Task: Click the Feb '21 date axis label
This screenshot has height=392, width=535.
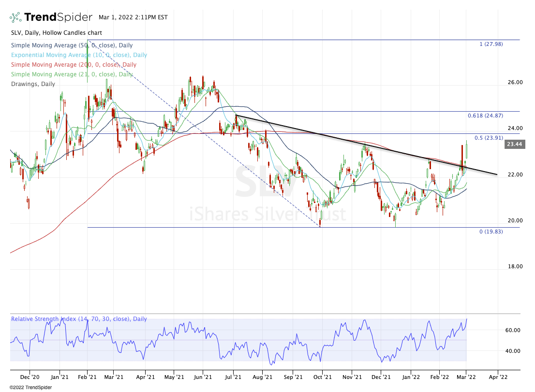Action: tap(88, 377)
